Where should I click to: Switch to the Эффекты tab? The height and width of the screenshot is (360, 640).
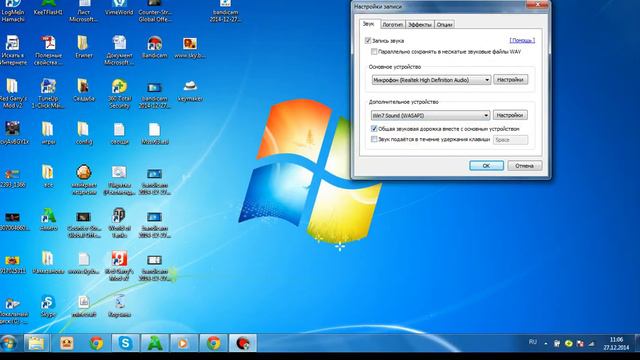420,25
